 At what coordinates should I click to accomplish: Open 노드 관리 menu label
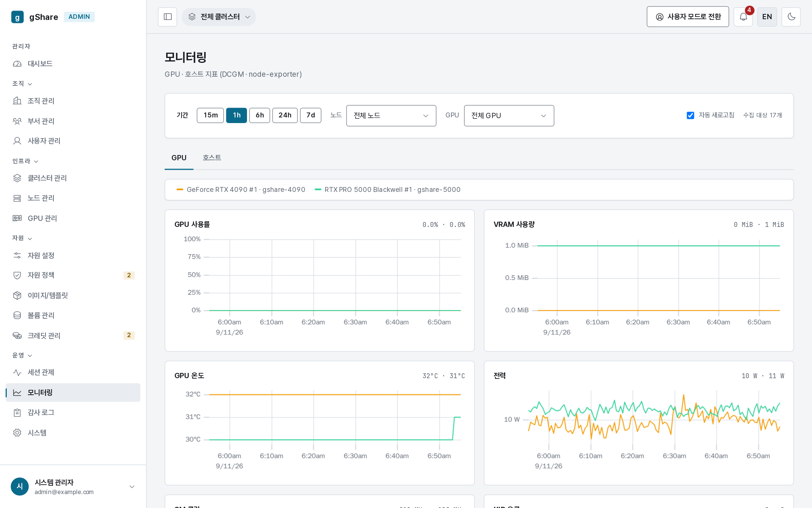pos(41,198)
